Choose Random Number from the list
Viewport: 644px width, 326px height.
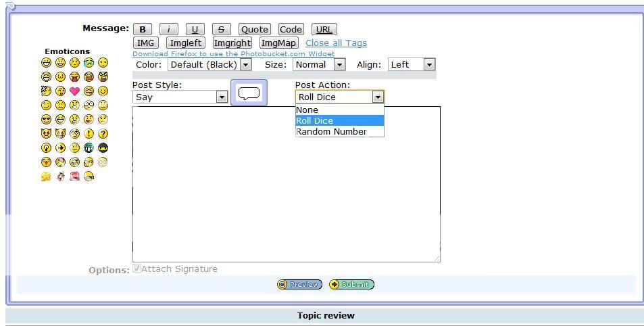coord(340,132)
